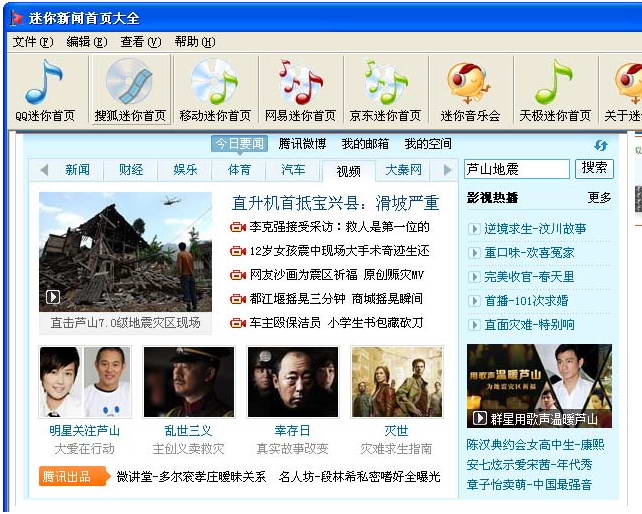Open link 章子怡卖萌-中国最强音
642x514 pixels.
click(x=529, y=485)
